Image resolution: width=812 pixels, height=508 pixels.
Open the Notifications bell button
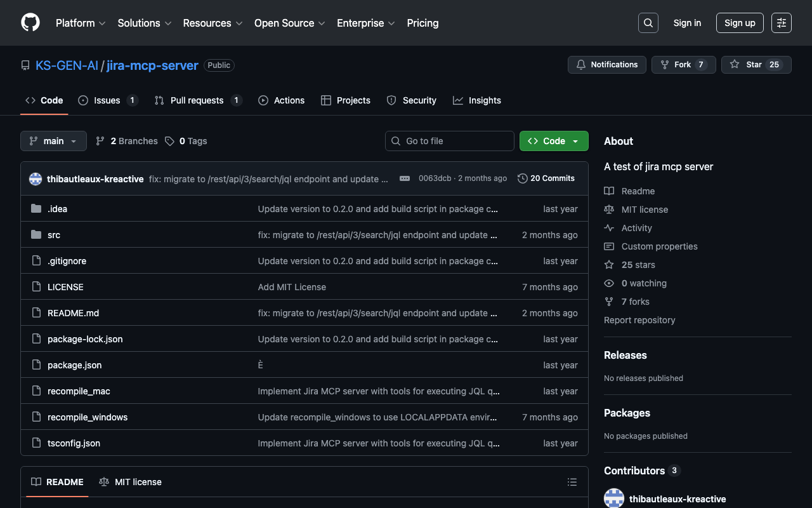coord(607,65)
